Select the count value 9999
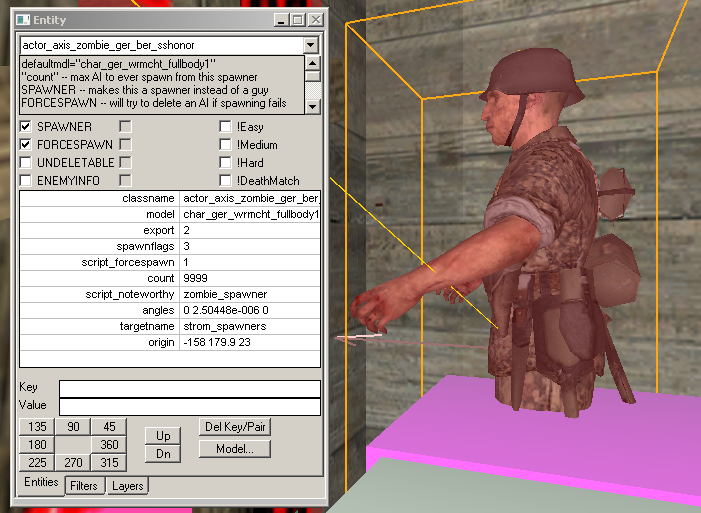This screenshot has height=513, width=701. (195, 278)
